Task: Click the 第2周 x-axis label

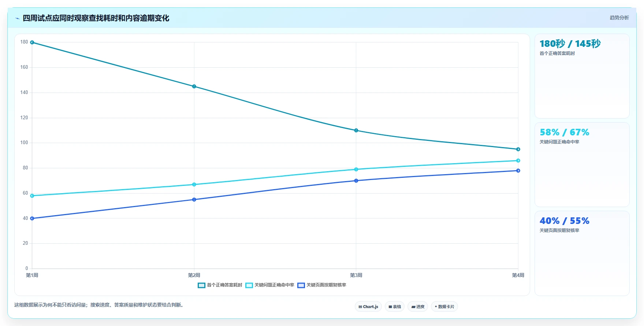Action: [x=194, y=275]
